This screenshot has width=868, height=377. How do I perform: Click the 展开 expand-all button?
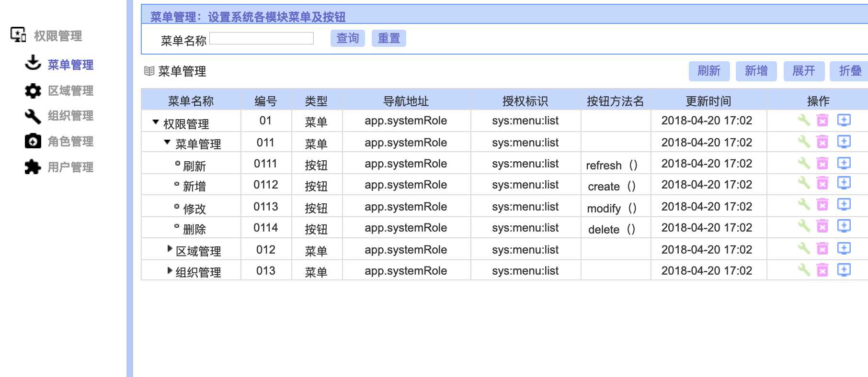[x=803, y=71]
